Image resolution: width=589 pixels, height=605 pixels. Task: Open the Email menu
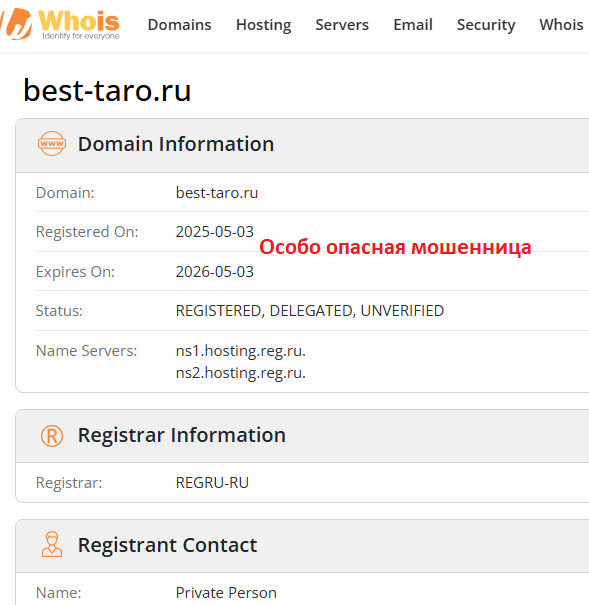pyautogui.click(x=413, y=25)
